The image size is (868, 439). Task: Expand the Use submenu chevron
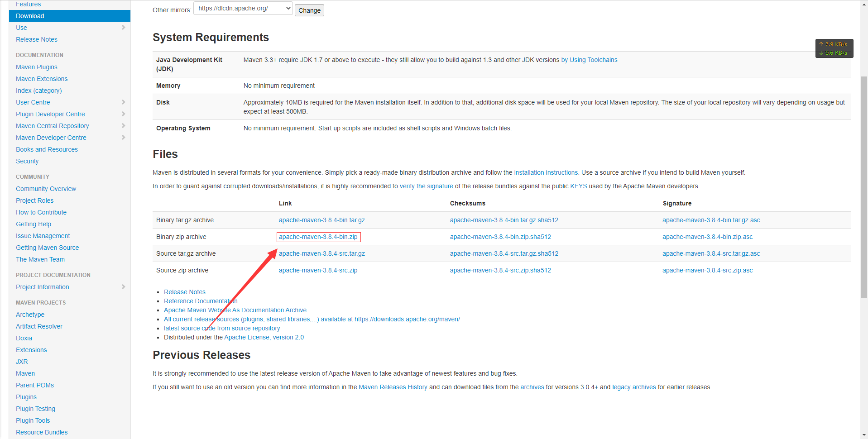(123, 28)
